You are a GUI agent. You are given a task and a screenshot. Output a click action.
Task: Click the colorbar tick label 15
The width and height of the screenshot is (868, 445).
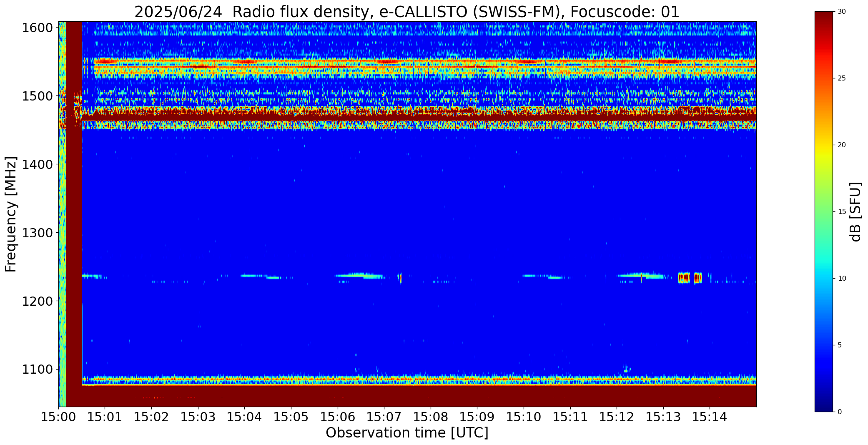point(842,212)
